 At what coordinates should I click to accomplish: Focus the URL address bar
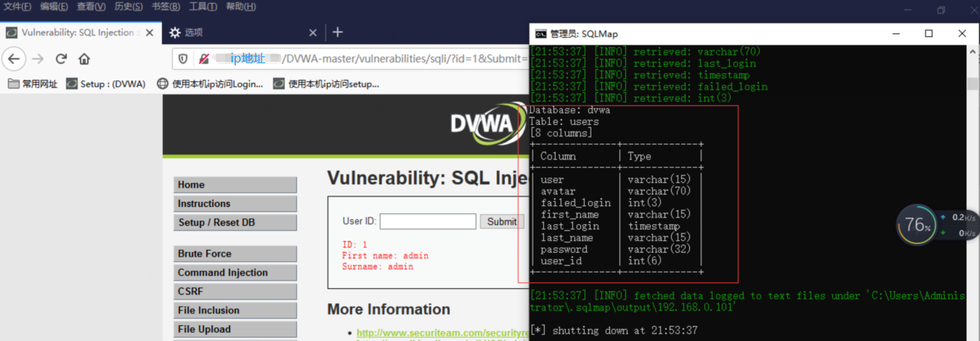350,59
